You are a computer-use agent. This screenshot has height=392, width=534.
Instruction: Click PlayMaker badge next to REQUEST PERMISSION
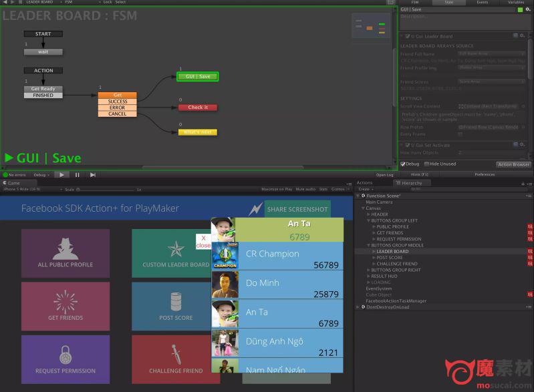[x=530, y=239]
